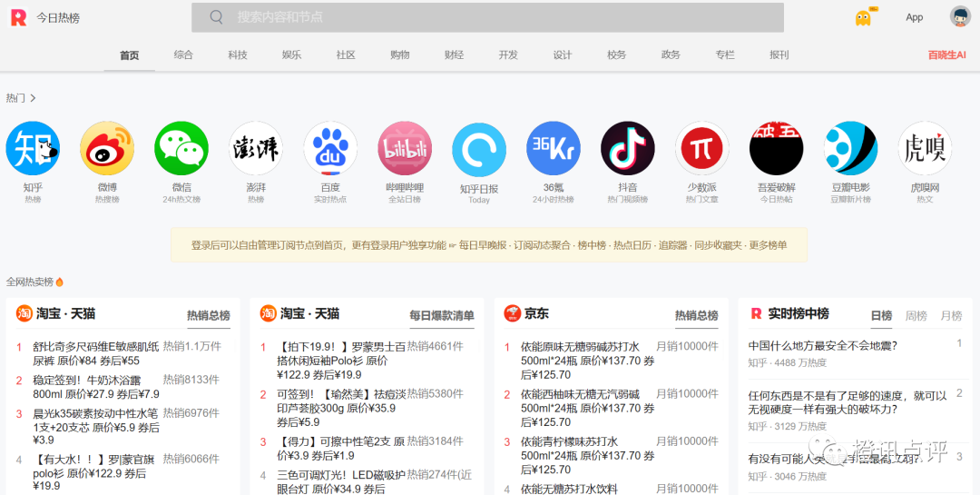Open the 澎湃 hot list icon
This screenshot has height=495, width=980.
[x=256, y=148]
